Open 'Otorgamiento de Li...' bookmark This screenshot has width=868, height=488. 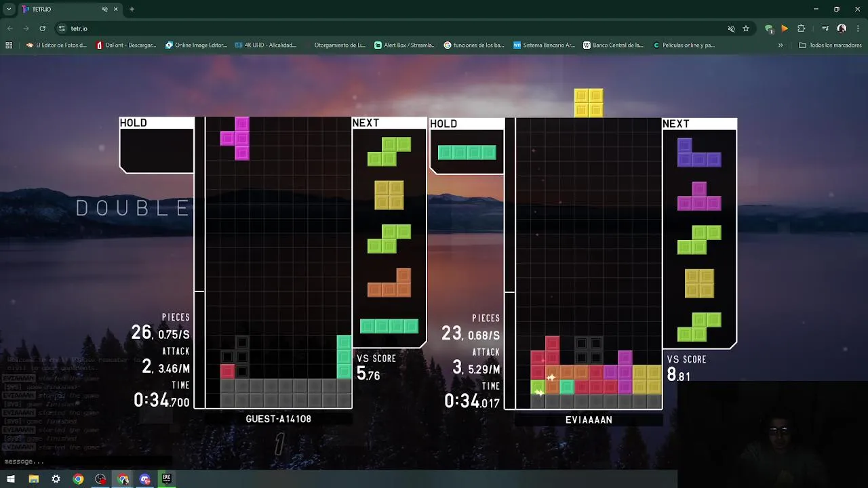tap(335, 45)
